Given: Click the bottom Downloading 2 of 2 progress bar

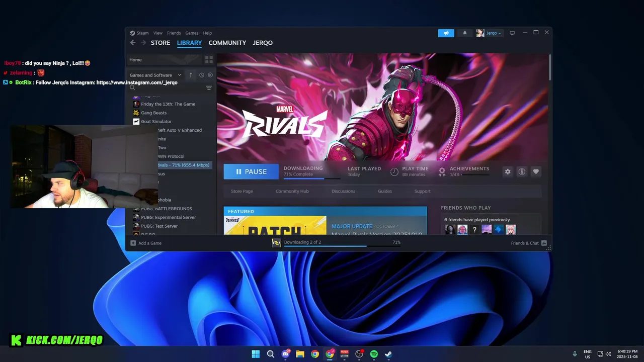Looking at the screenshot, I should click(x=342, y=246).
